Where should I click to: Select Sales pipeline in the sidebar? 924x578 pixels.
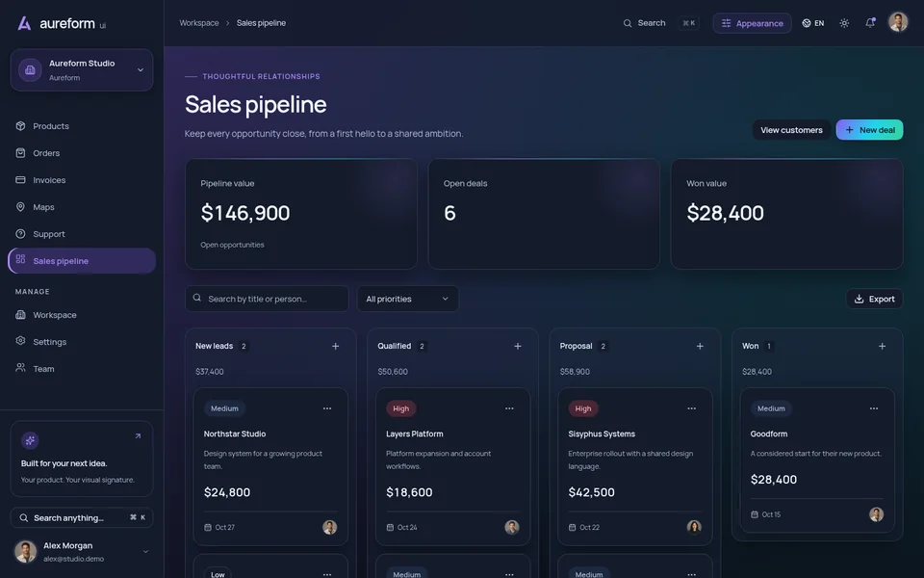(x=82, y=261)
